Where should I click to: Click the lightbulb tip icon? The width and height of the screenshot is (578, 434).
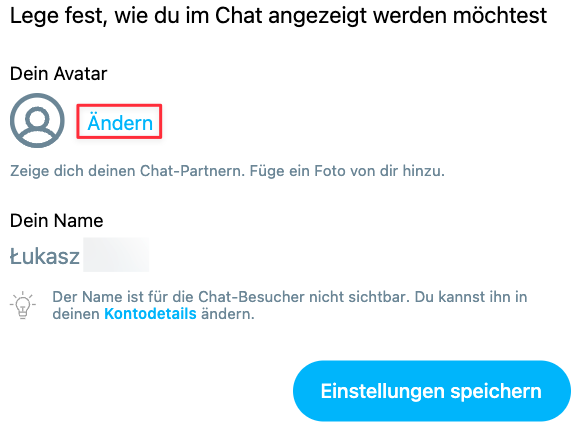(23, 305)
